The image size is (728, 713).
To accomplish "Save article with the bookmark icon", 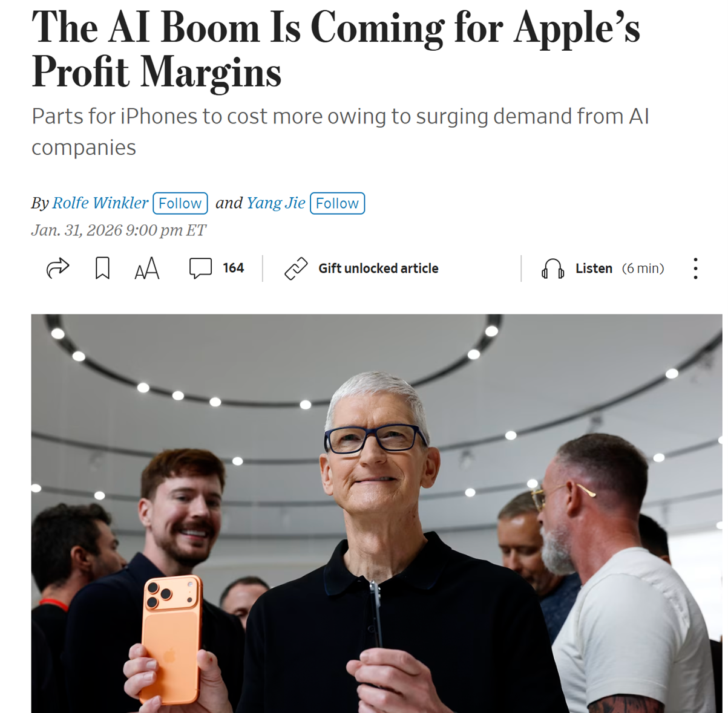I will point(102,268).
